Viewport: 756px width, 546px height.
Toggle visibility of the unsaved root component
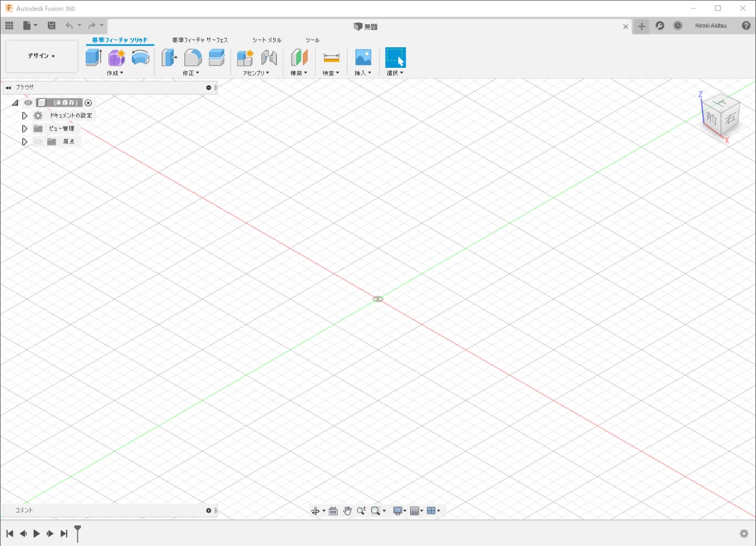(x=28, y=103)
